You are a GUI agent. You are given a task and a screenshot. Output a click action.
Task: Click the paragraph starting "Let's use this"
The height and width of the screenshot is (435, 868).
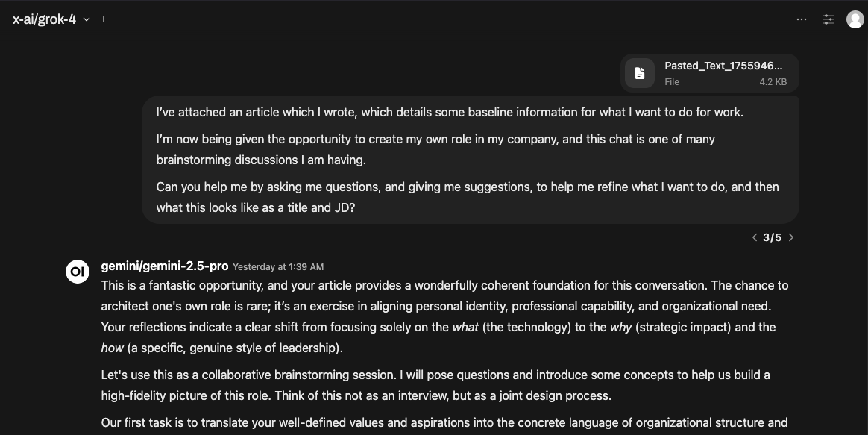[x=435, y=384]
